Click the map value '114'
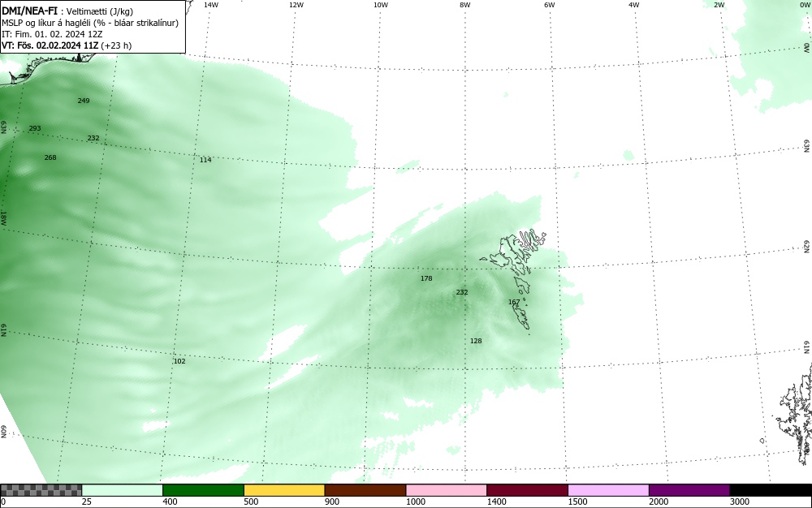This screenshot has width=812, height=508. [205, 160]
